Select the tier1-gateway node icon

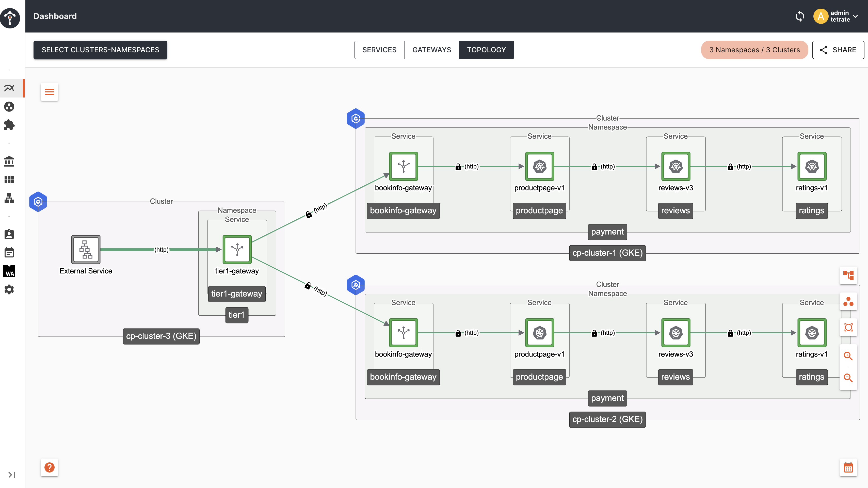[x=237, y=250]
